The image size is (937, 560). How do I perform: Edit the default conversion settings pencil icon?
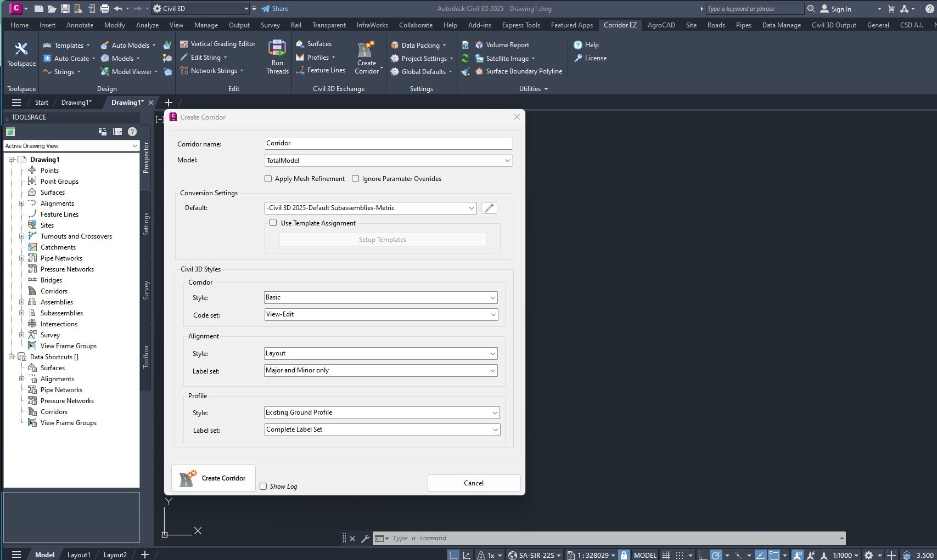click(489, 208)
